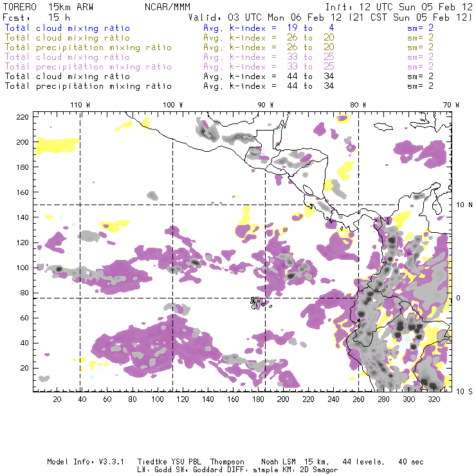Image resolution: width=476 pixels, height=476 pixels.
Task: Click '260' on the horizontal axis
Action: coord(358,399)
